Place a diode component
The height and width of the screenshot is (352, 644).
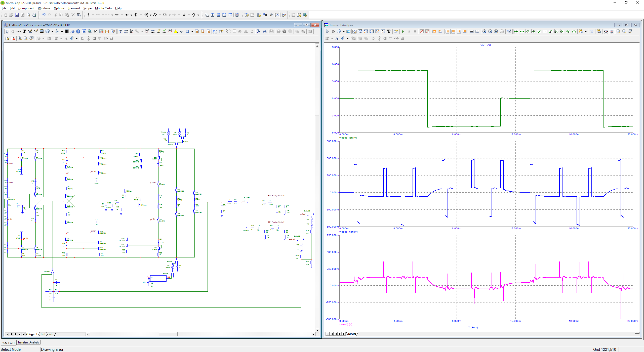[127, 15]
